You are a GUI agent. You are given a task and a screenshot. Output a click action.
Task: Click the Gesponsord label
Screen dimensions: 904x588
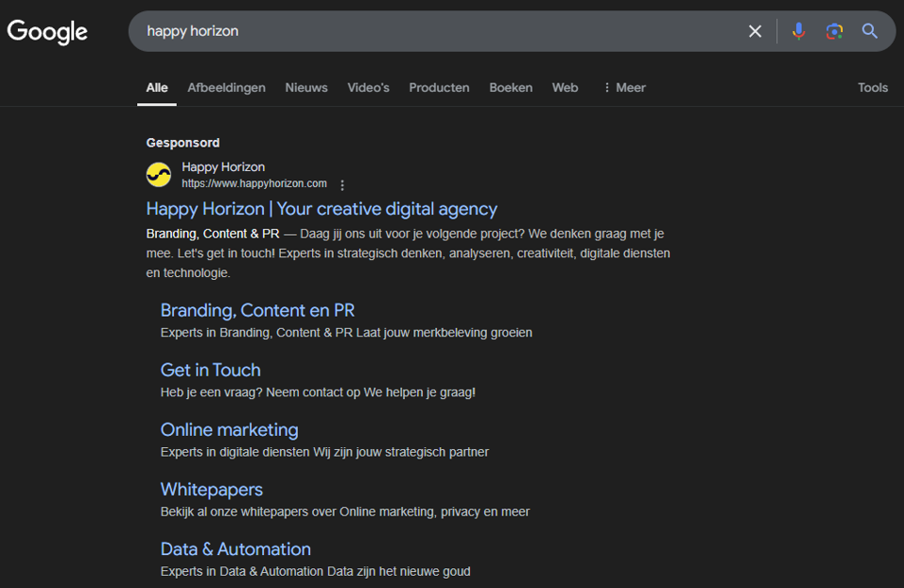182,143
